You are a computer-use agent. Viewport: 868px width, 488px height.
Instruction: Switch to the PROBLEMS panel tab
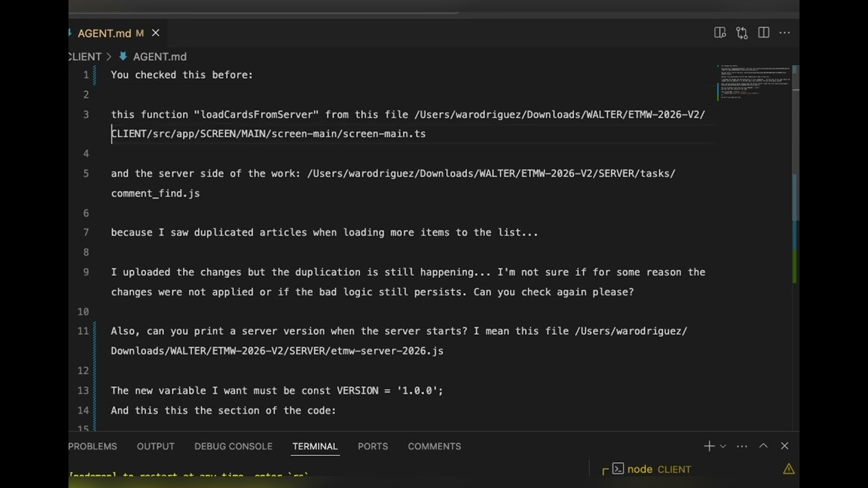pyautogui.click(x=93, y=446)
